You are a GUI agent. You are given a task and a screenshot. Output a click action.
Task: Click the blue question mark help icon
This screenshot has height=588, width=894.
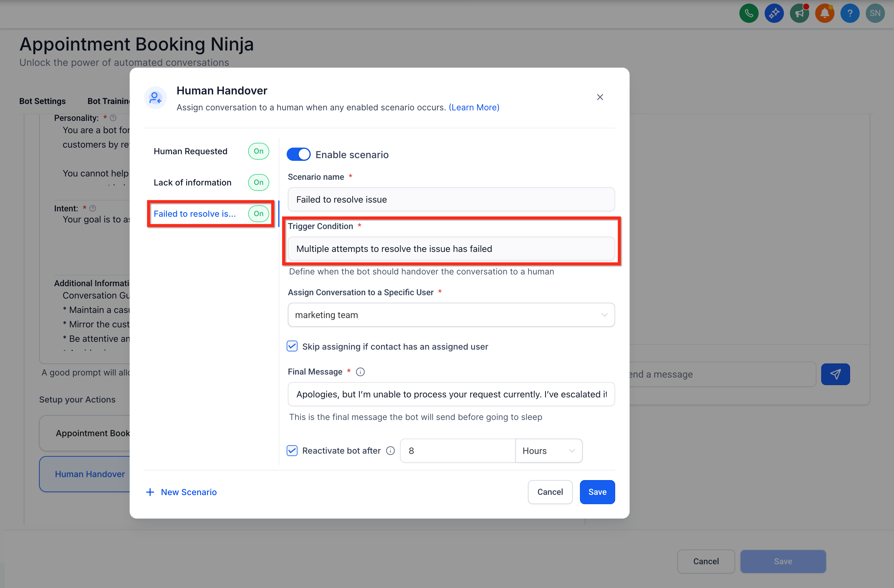(x=850, y=14)
